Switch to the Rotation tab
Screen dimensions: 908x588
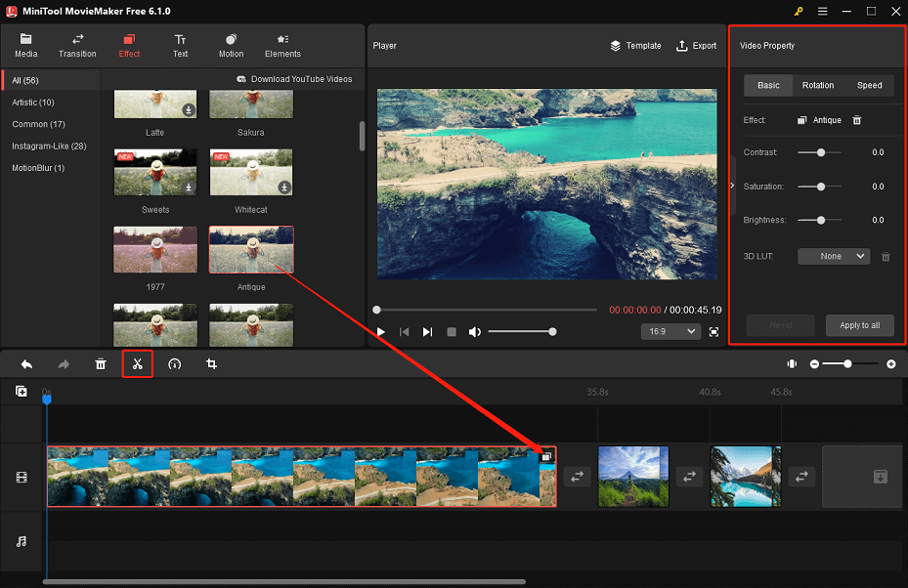point(818,85)
